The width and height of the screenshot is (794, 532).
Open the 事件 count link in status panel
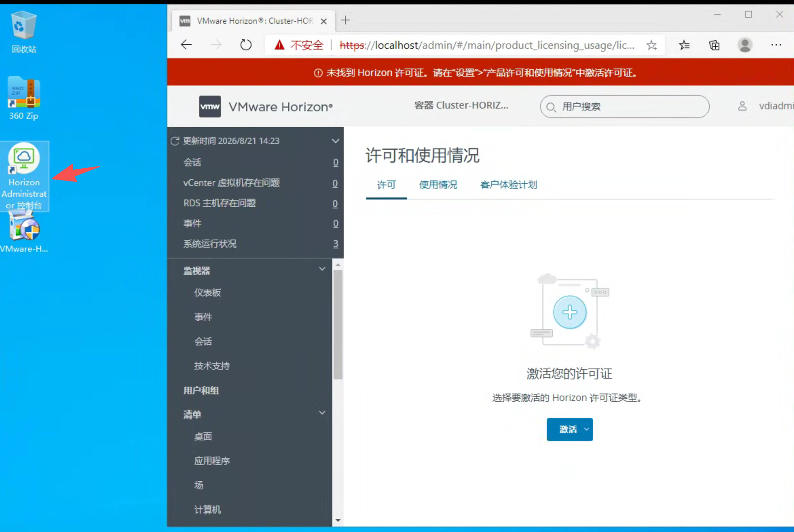[x=335, y=223]
